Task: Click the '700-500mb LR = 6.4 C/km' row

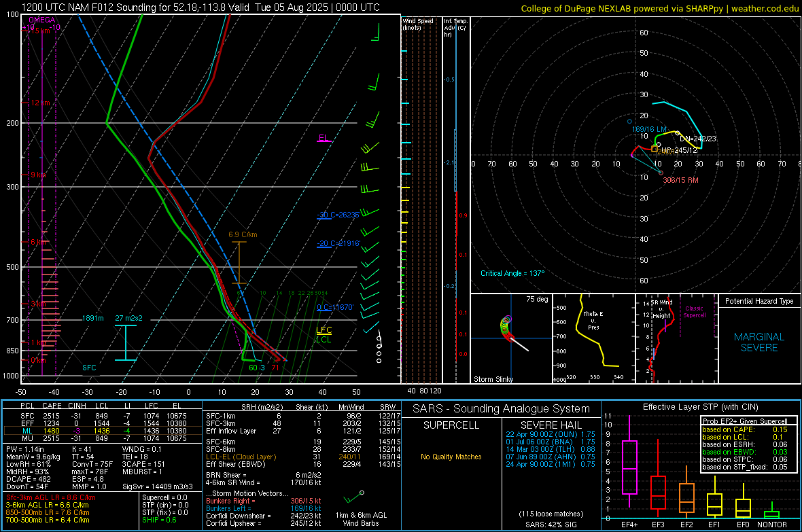Action: point(48,520)
